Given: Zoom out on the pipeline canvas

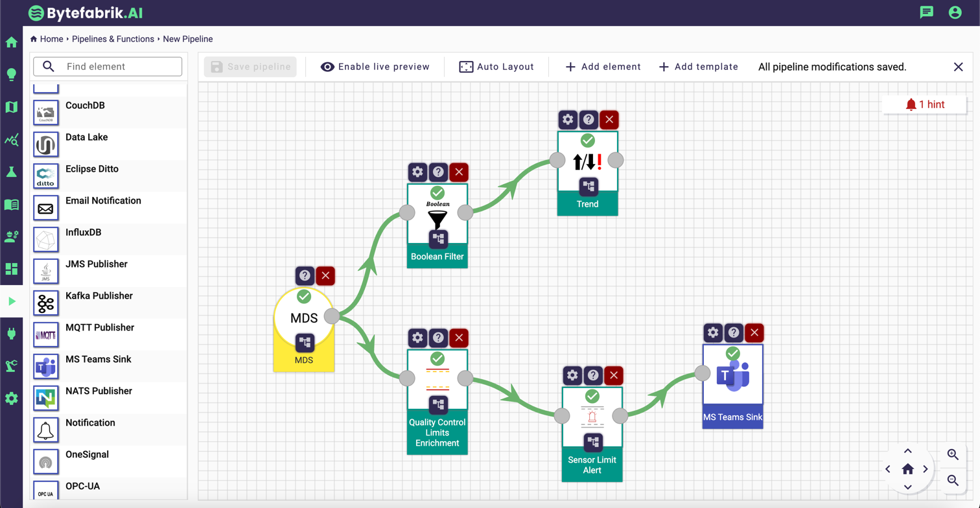Looking at the screenshot, I should (x=953, y=480).
